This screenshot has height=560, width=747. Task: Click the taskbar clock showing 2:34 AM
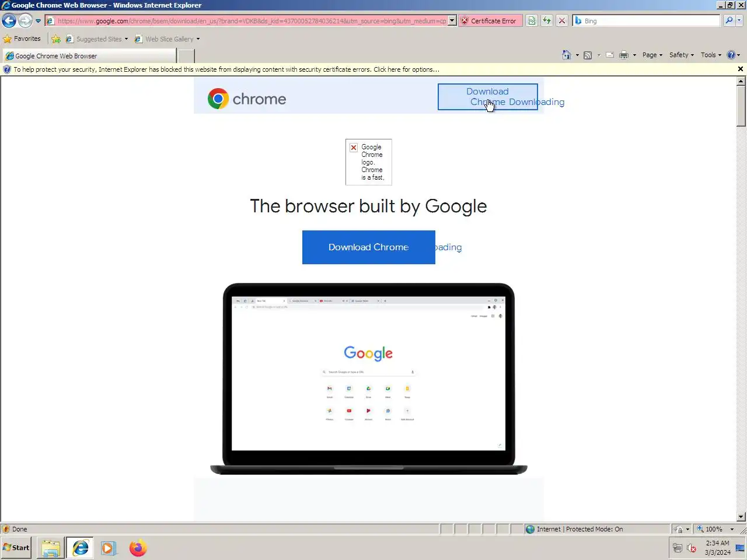pos(717,548)
